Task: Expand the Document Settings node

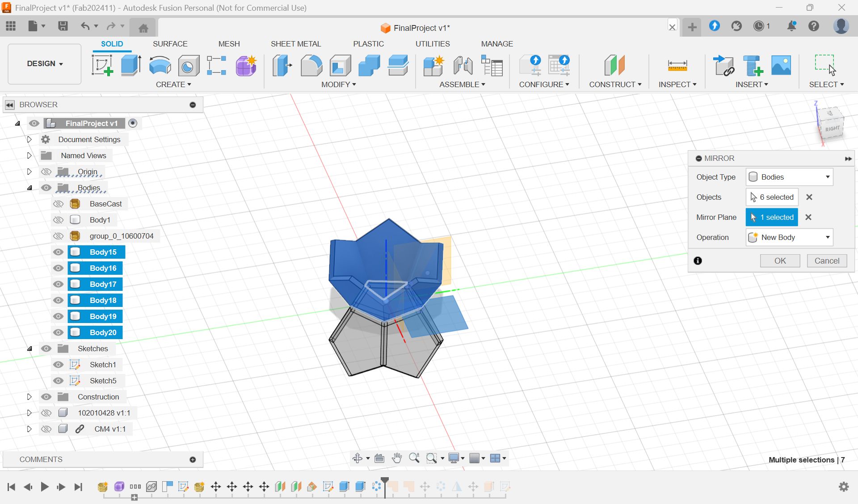Action: click(29, 139)
